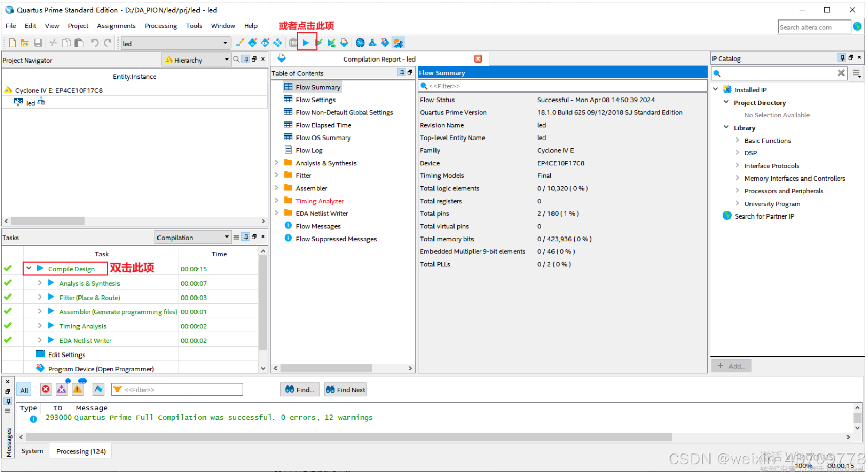Open the Tools menu
Viewport: 868px width, 474px height.
pos(194,26)
